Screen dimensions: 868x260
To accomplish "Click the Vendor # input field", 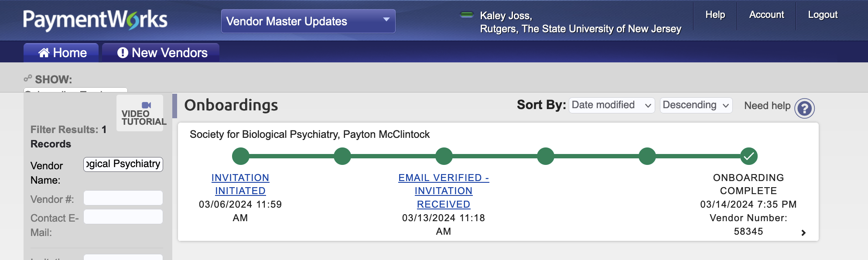I will tap(123, 198).
